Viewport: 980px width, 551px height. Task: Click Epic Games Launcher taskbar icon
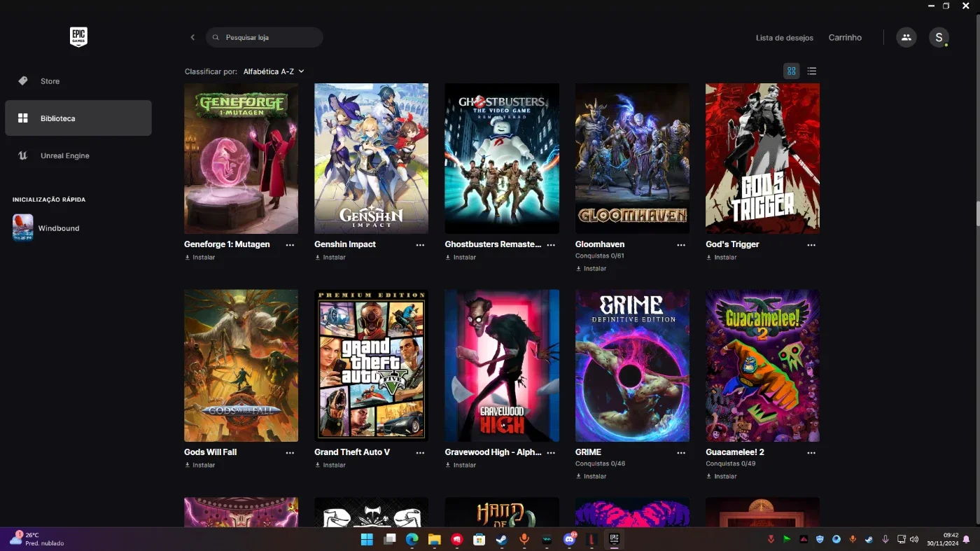[x=614, y=539]
